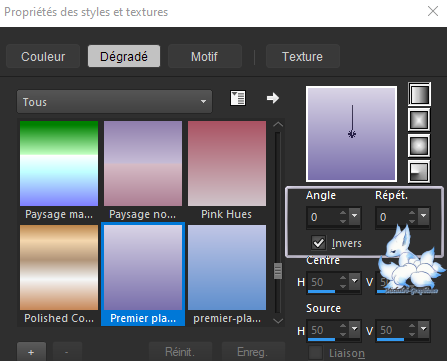Screen dimensions: 447x361
Task: Choose the Pink Hues gradient swatch
Action: [x=227, y=163]
